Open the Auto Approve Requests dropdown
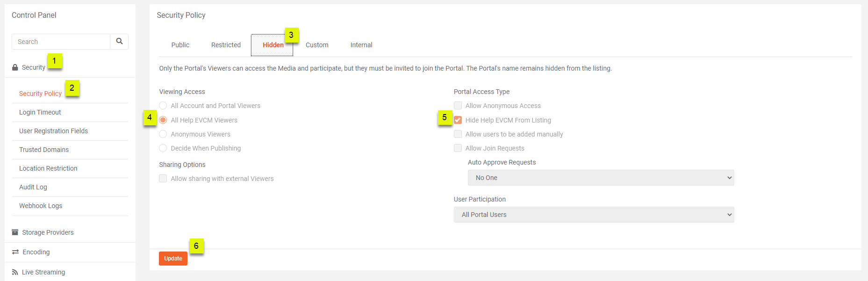Screen dimensions: 868x281 tap(601, 178)
